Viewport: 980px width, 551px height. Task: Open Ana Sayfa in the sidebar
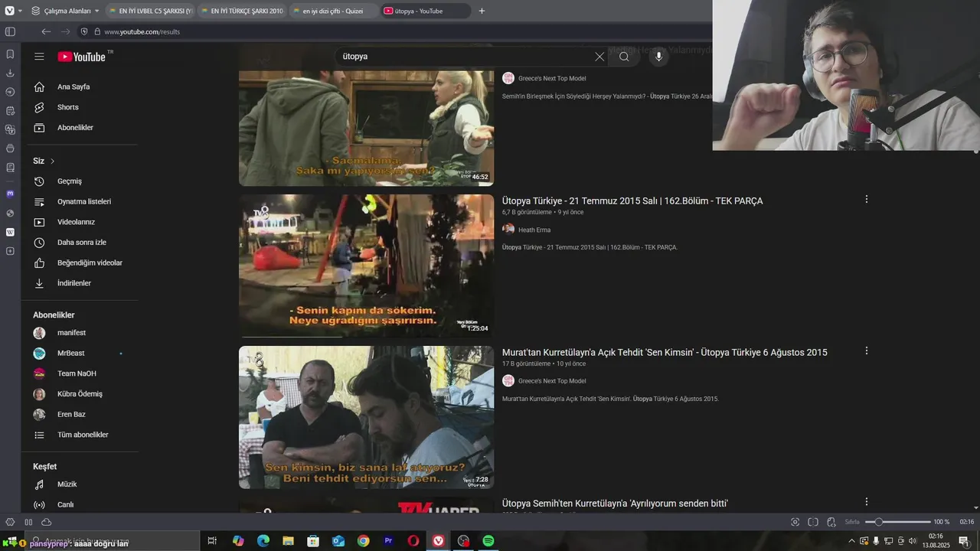[x=83, y=87]
